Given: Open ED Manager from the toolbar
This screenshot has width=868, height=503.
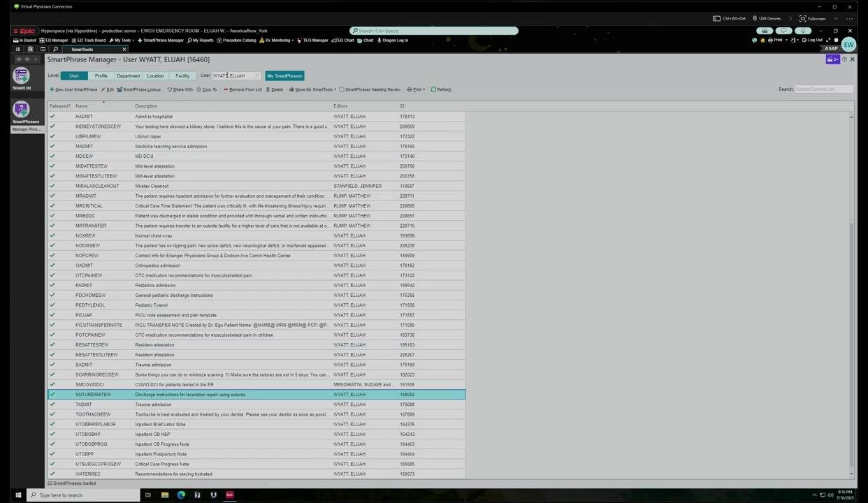Looking at the screenshot, I should coord(54,41).
